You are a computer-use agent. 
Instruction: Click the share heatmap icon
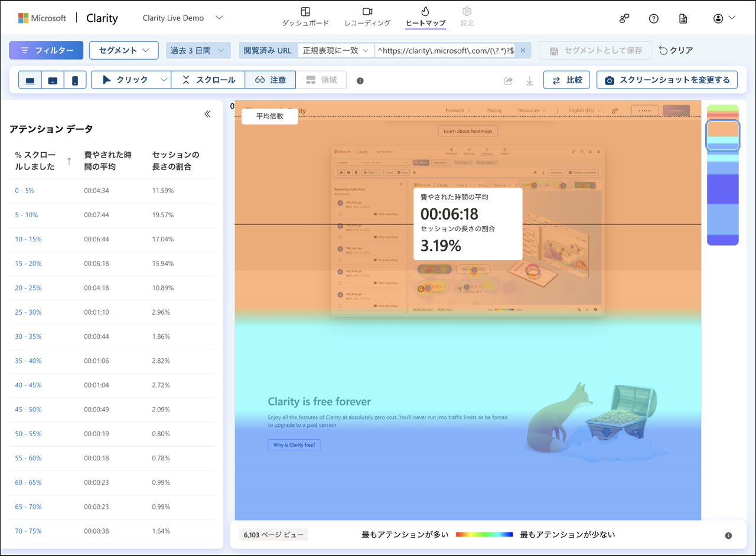coord(508,81)
